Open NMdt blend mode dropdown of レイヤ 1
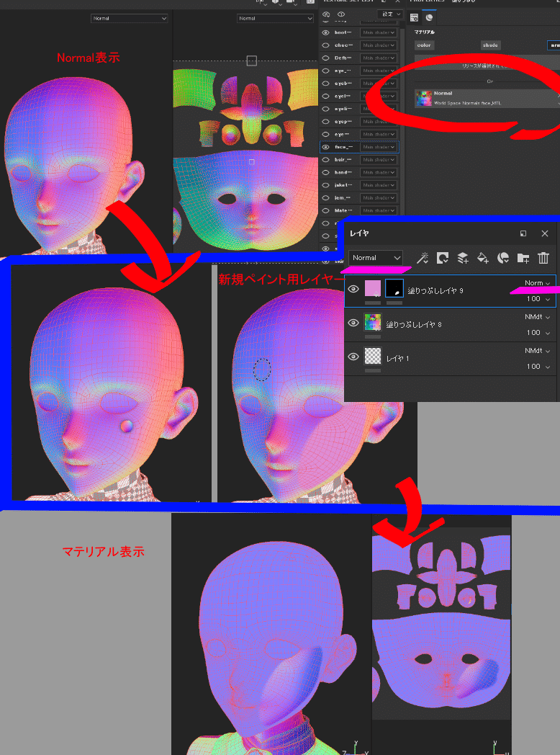 tap(538, 351)
